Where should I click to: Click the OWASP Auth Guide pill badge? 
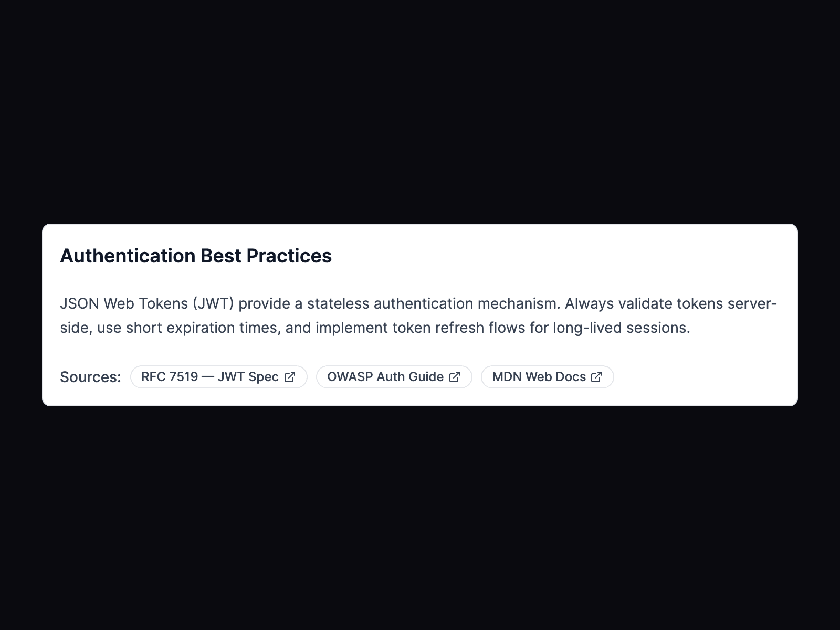pos(394,376)
